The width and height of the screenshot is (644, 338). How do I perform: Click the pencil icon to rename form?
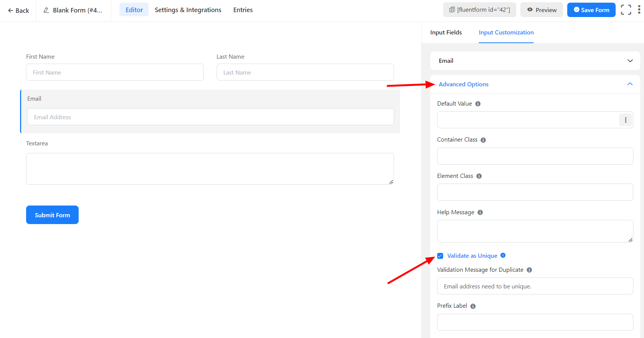coord(46,10)
